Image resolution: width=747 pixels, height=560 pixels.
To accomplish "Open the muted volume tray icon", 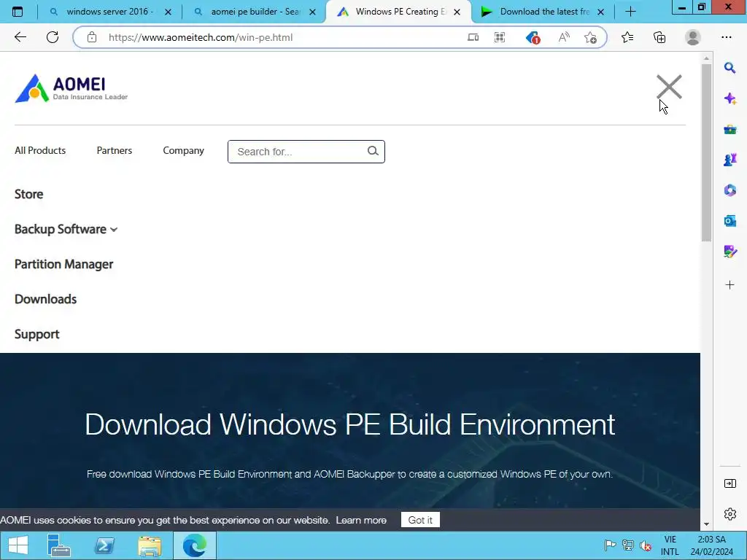I will [646, 545].
